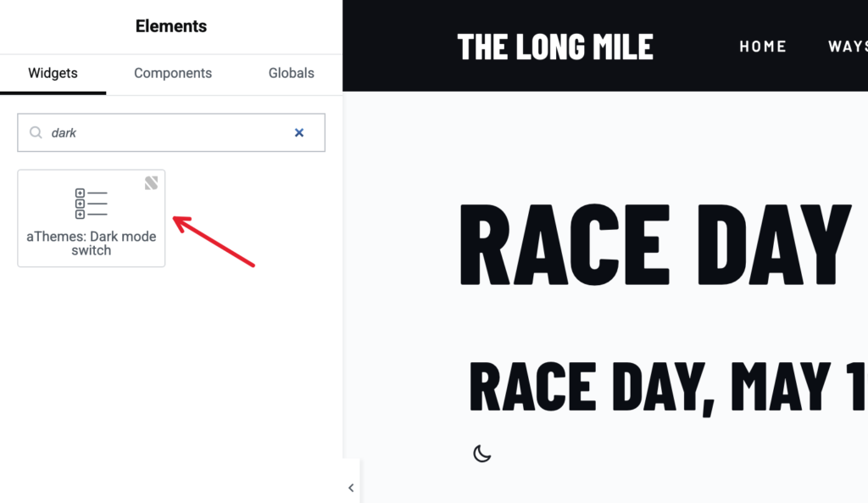Open the HOME navigation link
The width and height of the screenshot is (868, 503).
pyautogui.click(x=763, y=47)
